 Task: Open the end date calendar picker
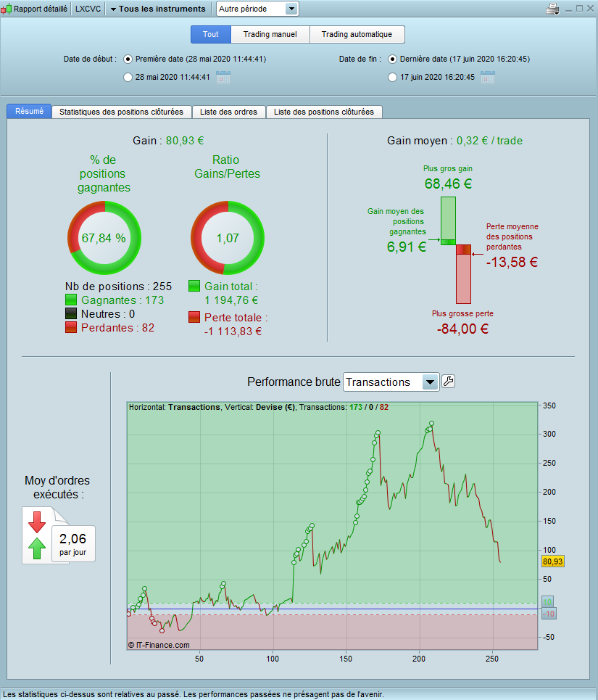[x=488, y=77]
